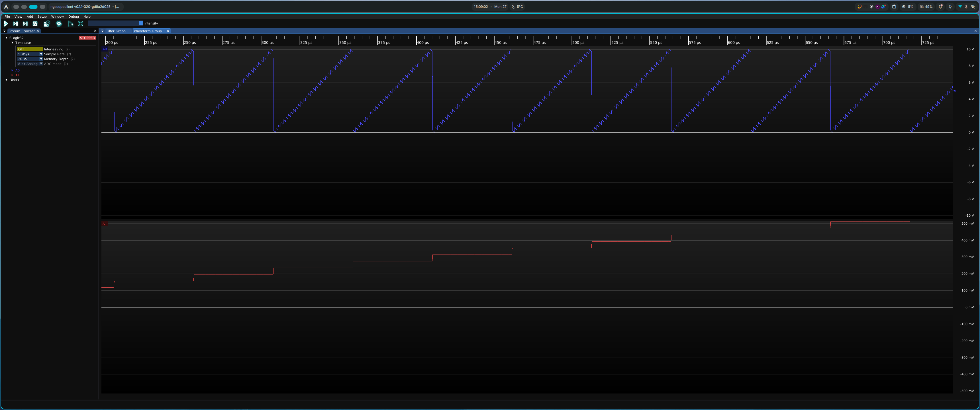Image resolution: width=980 pixels, height=410 pixels.
Task: Open the Setup menu
Action: click(x=42, y=16)
